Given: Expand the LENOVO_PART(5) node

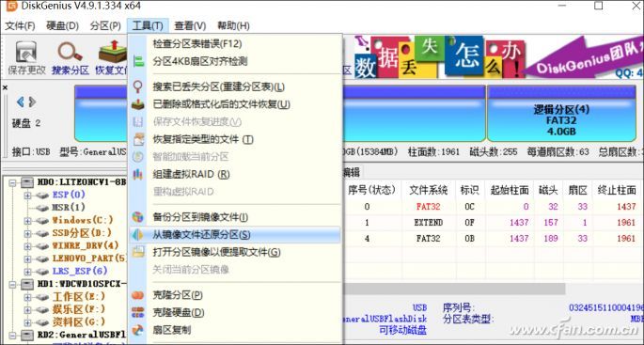Looking at the screenshot, I should [x=27, y=259].
